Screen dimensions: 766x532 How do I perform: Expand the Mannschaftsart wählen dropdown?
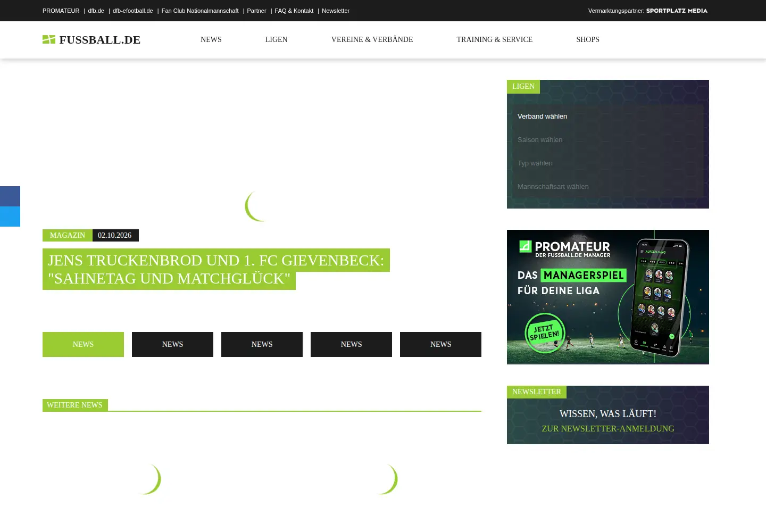(x=607, y=186)
